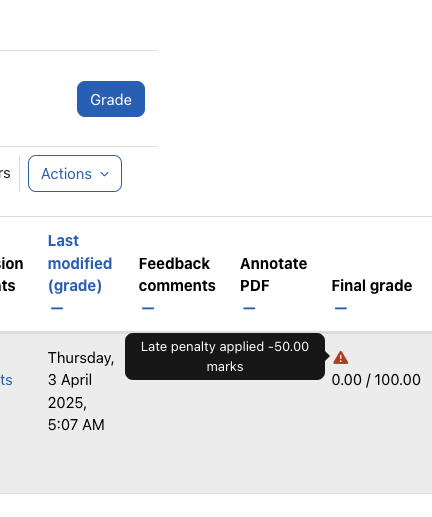432x517 pixels.
Task: Collapse the Last modified (grade) column
Action: 57,308
